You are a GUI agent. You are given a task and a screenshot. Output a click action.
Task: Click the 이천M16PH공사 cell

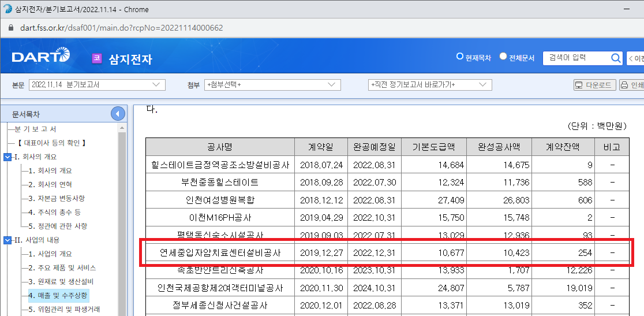[220, 218]
